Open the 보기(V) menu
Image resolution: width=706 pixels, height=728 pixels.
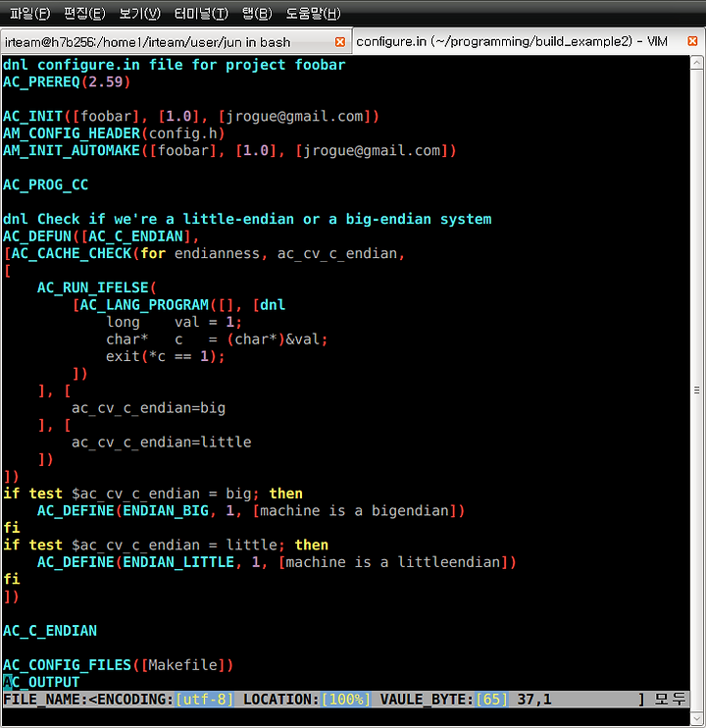coord(139,14)
